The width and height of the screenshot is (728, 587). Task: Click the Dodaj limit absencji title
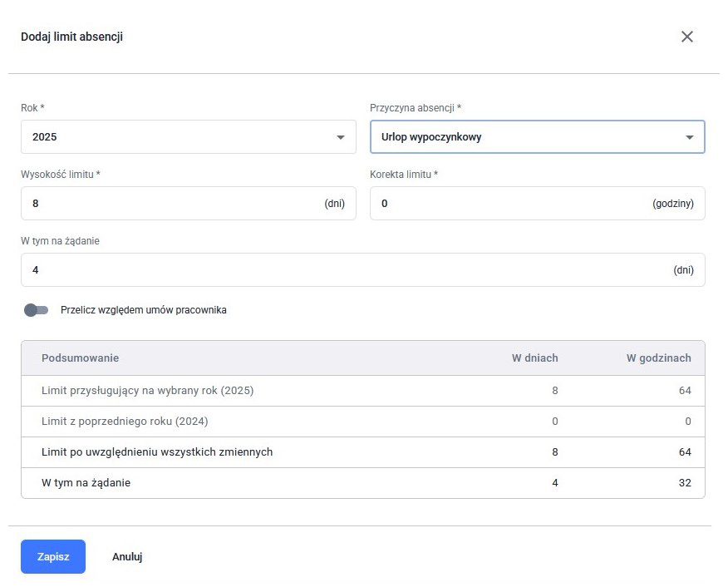tap(72, 37)
